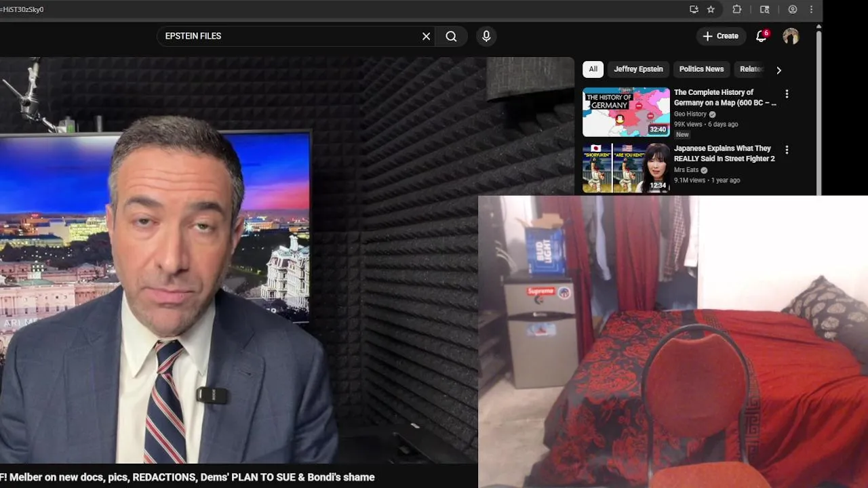868x488 pixels.
Task: Click the "9.1M views • 1 year ago" text
Action: point(707,180)
